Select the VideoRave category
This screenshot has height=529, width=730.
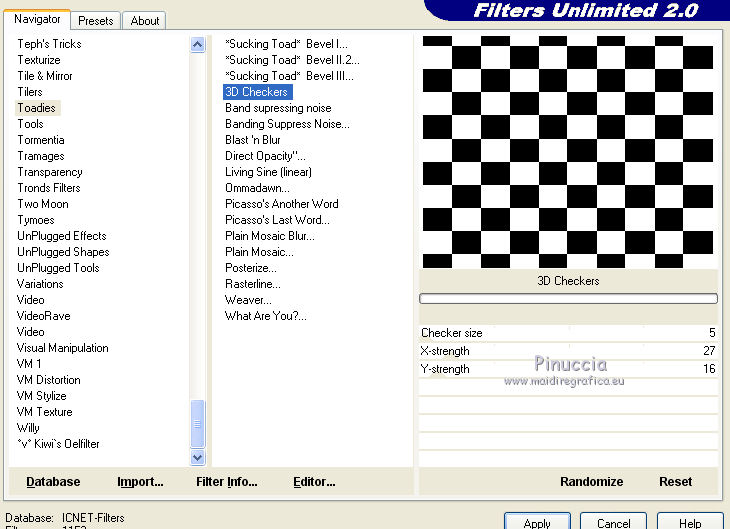44,316
